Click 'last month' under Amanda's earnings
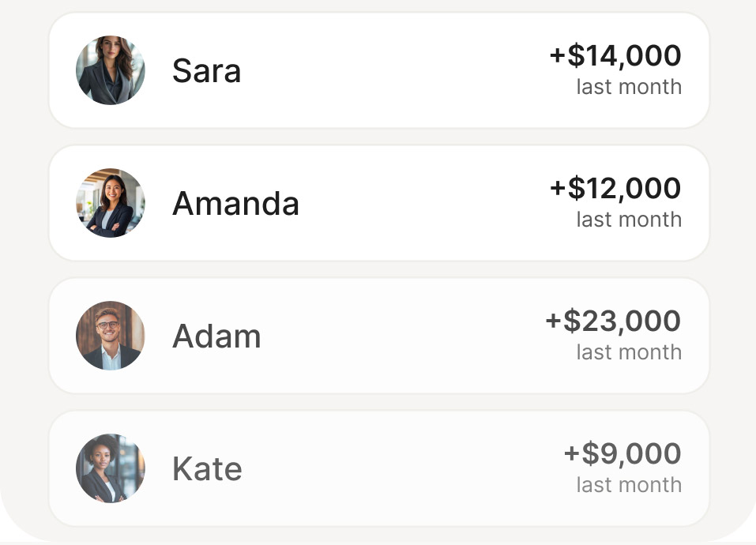This screenshot has width=756, height=545. coord(629,220)
